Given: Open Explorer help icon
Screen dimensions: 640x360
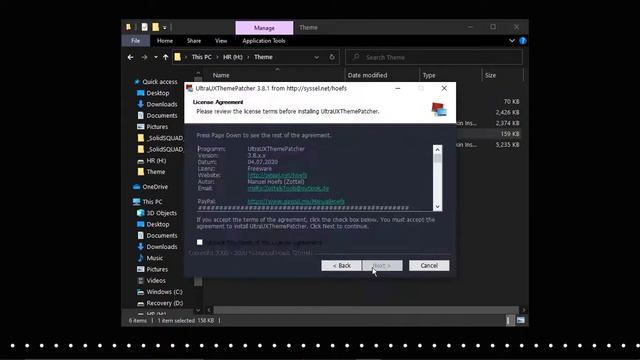Looking at the screenshot, I should pos(523,41).
